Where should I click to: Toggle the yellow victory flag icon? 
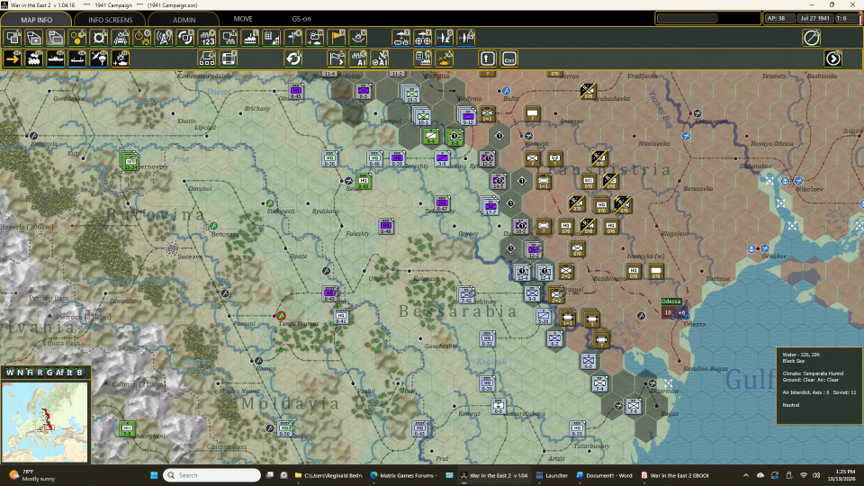337,38
